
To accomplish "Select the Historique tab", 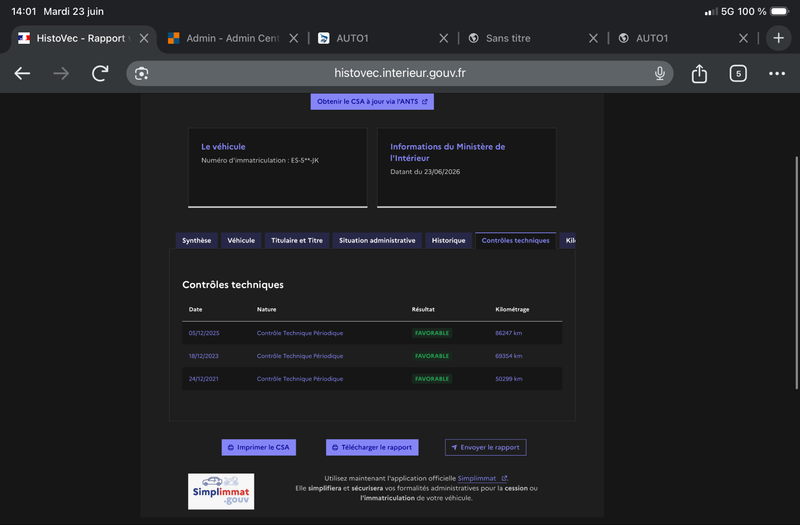I will (x=448, y=240).
